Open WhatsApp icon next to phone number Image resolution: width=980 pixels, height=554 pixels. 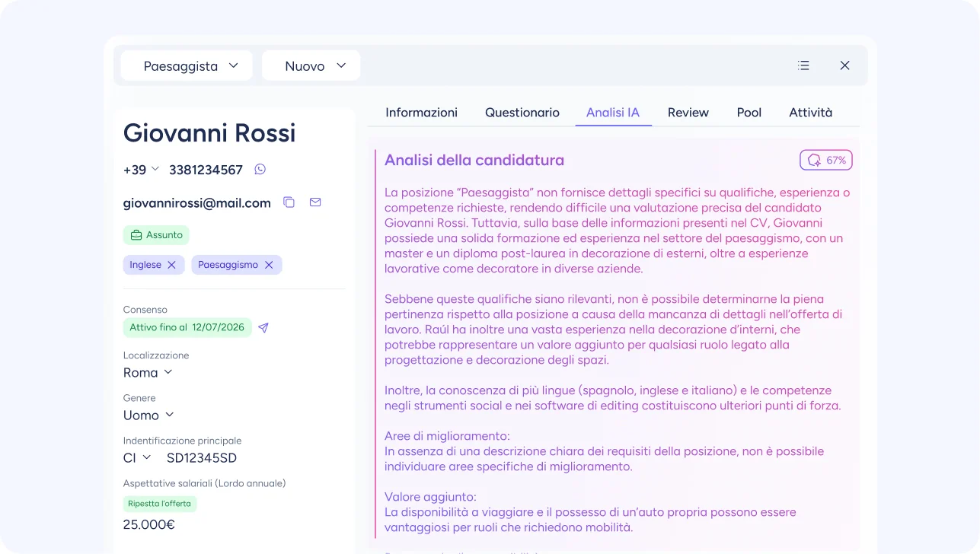pyautogui.click(x=260, y=169)
